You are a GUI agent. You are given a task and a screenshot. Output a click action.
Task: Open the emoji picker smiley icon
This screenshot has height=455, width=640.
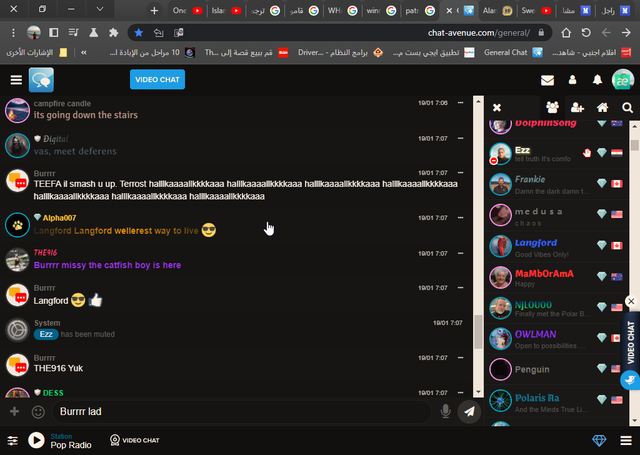38,412
